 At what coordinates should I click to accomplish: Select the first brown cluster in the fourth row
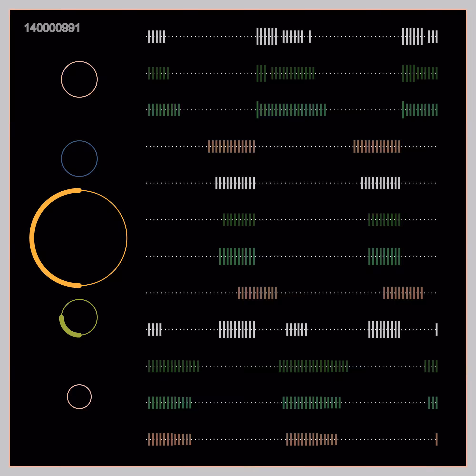(231, 146)
